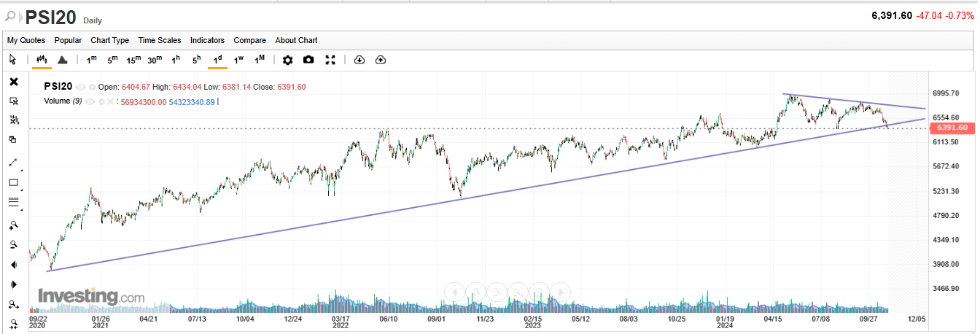Open chart settings with the gear icon
Screen dimensions: 980x334
287,60
